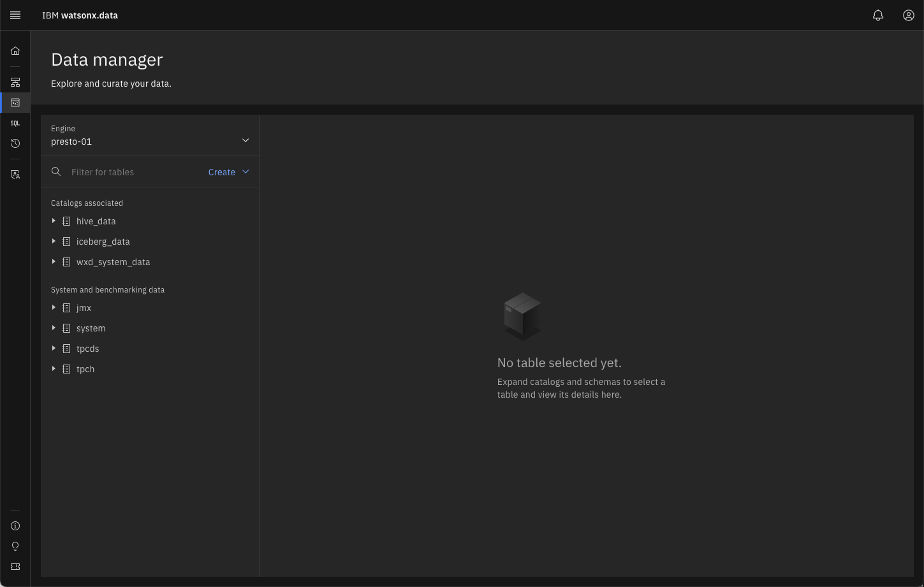The image size is (924, 587).
Task: Select tpcds tree label
Action: click(x=88, y=349)
